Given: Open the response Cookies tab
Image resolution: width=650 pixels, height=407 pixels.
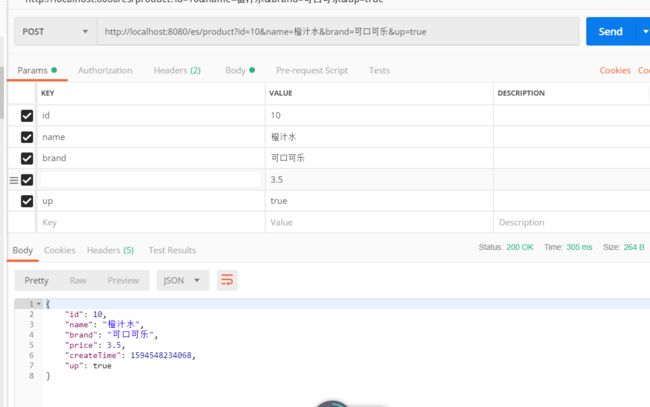Looking at the screenshot, I should (x=60, y=250).
